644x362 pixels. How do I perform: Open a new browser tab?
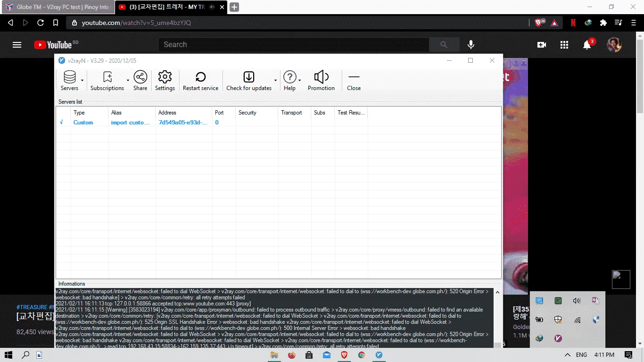(x=234, y=7)
